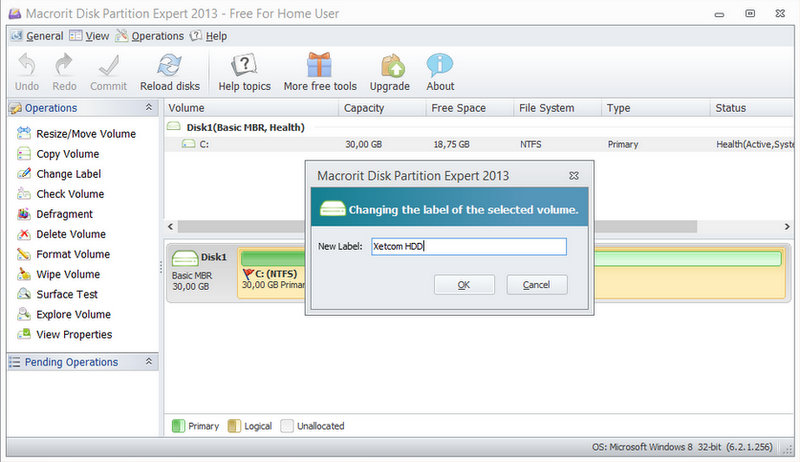800x462 pixels.
Task: Click the Commit checkmark icon
Action: click(108, 65)
